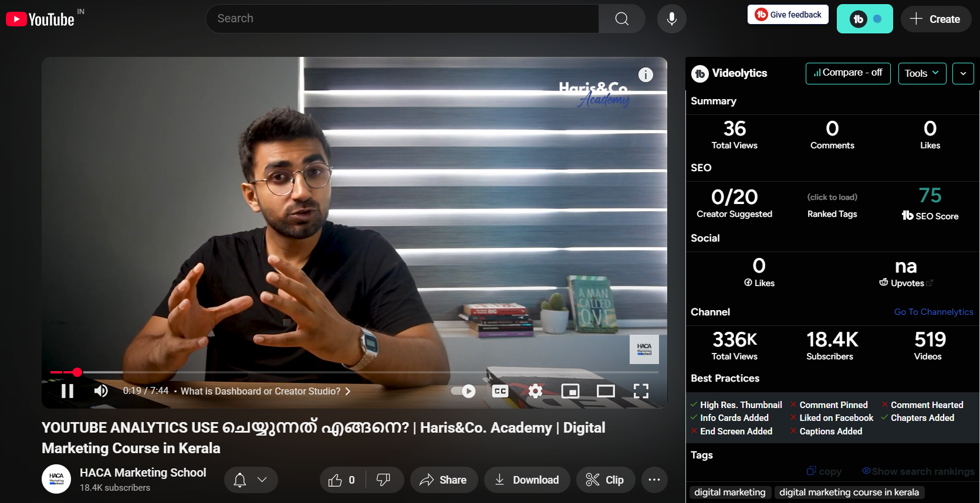Click the SEO Score 75 value
Image resolution: width=980 pixels, height=503 pixels.
click(x=930, y=195)
